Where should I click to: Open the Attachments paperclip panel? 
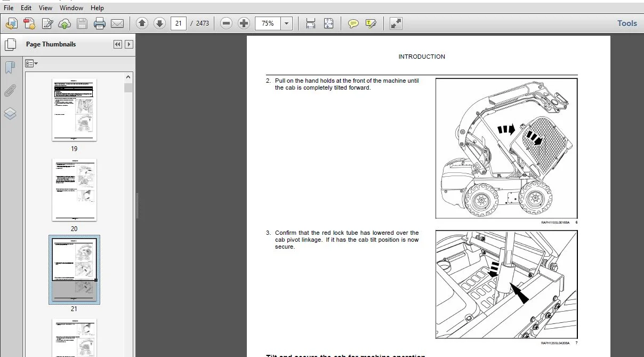click(10, 91)
